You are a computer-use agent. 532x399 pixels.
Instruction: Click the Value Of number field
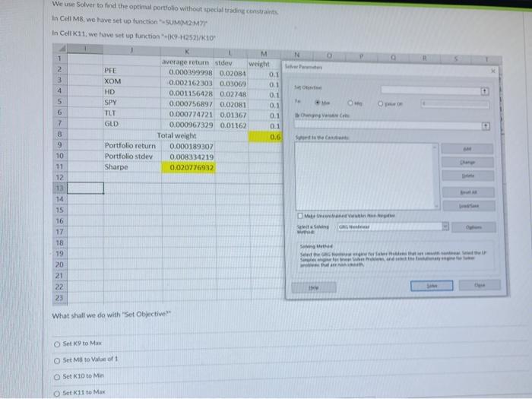point(455,104)
